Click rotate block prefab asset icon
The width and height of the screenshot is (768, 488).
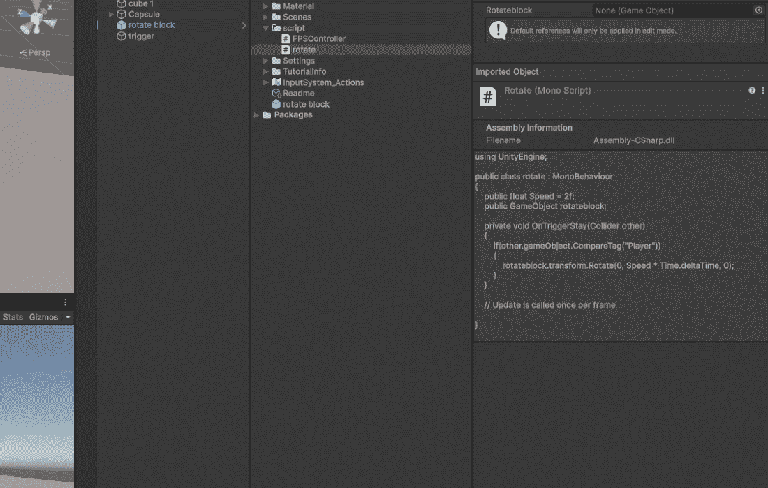click(x=276, y=104)
